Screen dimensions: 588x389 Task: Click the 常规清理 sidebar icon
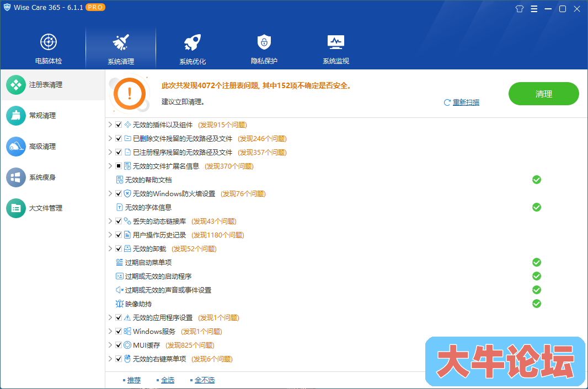pos(16,115)
